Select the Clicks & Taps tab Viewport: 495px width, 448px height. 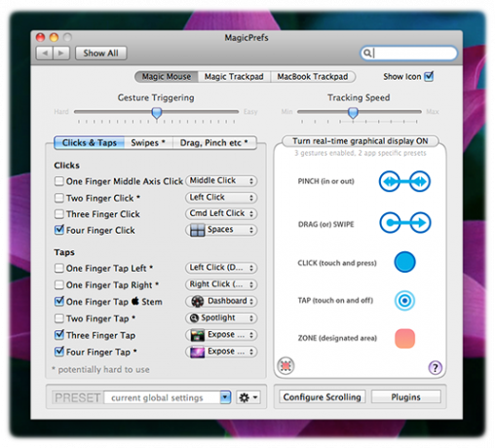tap(90, 143)
